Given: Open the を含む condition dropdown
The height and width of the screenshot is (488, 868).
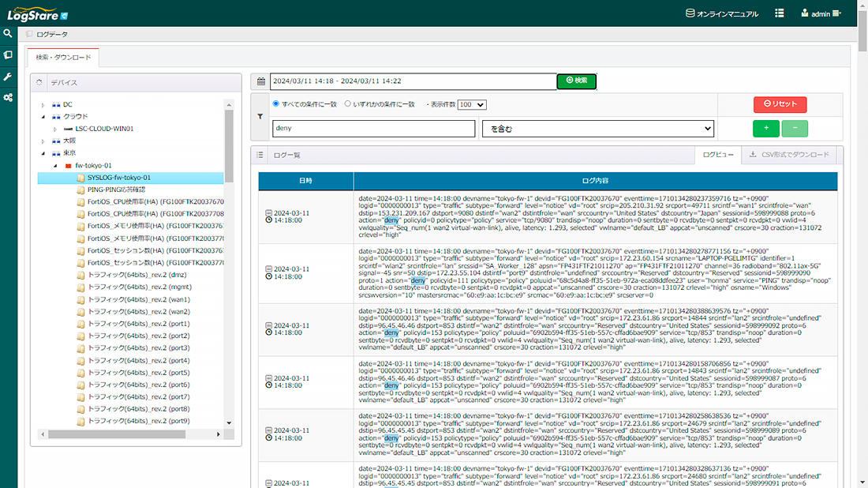Looking at the screenshot, I should tap(598, 129).
